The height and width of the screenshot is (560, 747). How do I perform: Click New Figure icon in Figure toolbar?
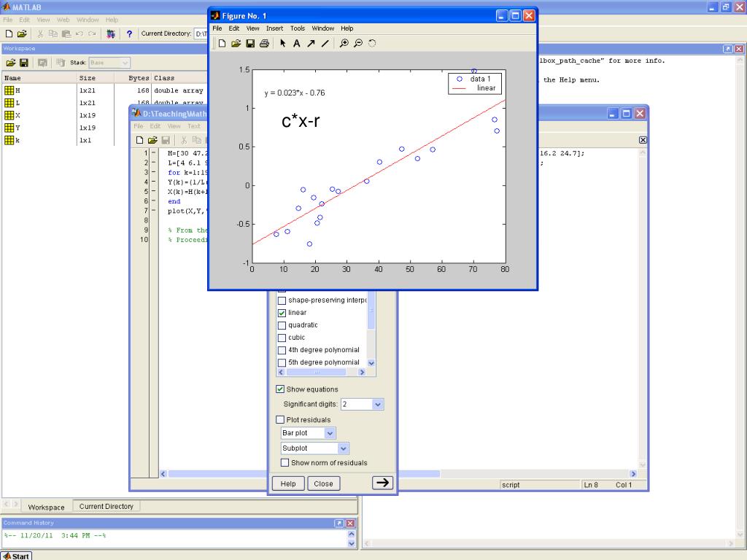(x=222, y=43)
